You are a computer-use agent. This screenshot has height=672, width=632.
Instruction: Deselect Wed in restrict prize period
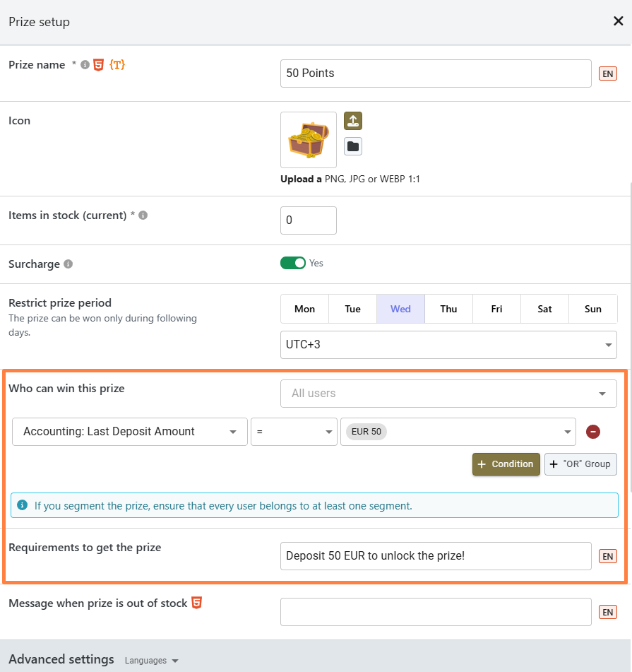click(x=400, y=309)
